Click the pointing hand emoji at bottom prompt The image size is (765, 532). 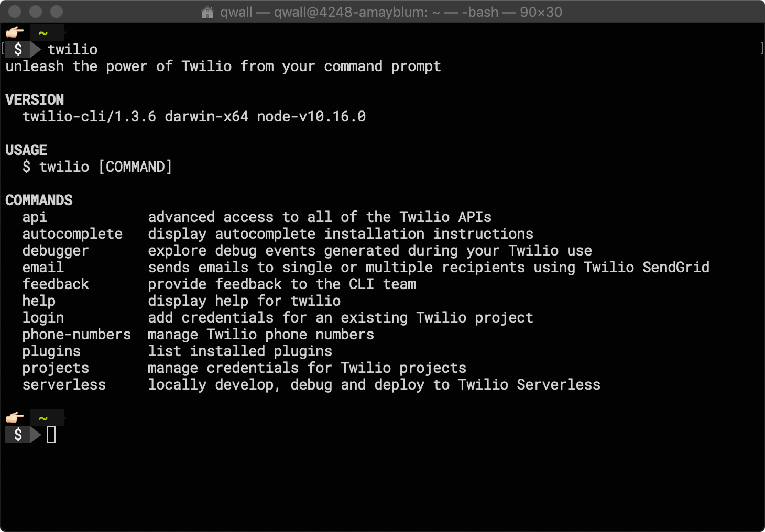15,418
